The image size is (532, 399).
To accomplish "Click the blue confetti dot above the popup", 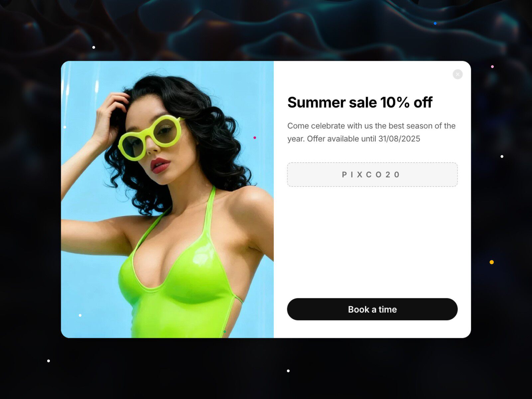I will pos(435,23).
